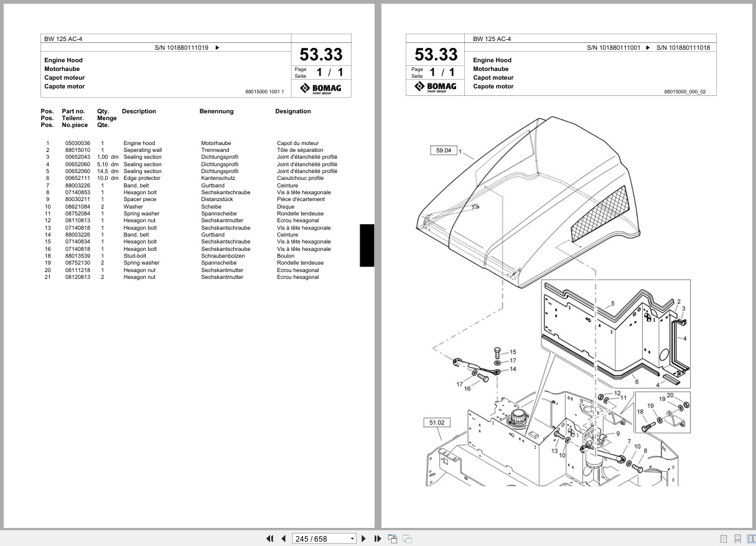Image resolution: width=756 pixels, height=546 pixels.
Task: Click the black tab between pages
Action: [367, 245]
